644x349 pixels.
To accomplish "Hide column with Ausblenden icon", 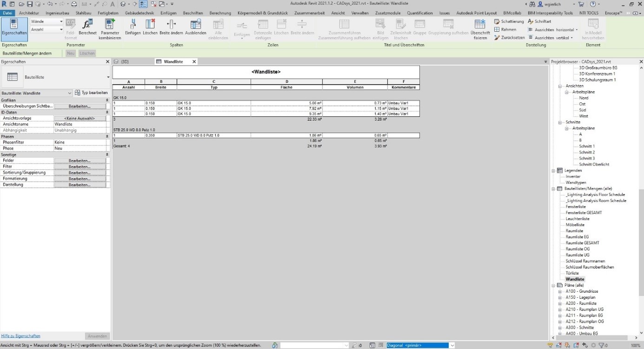I will pyautogui.click(x=196, y=25).
